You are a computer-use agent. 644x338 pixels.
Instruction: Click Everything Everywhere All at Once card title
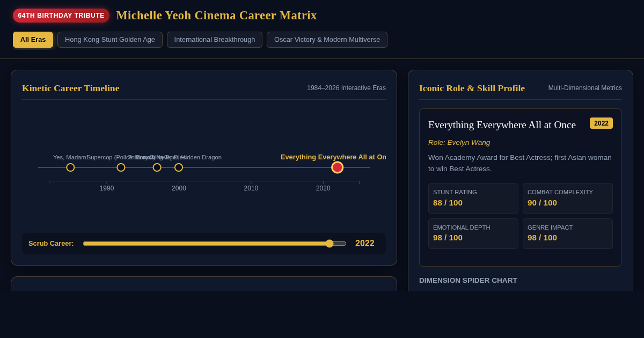tap(502, 125)
